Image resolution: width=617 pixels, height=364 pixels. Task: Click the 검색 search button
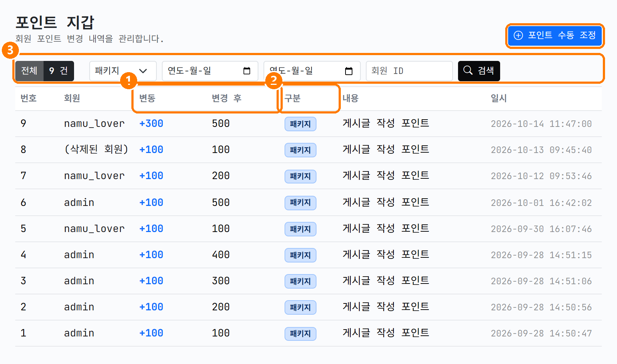point(479,71)
